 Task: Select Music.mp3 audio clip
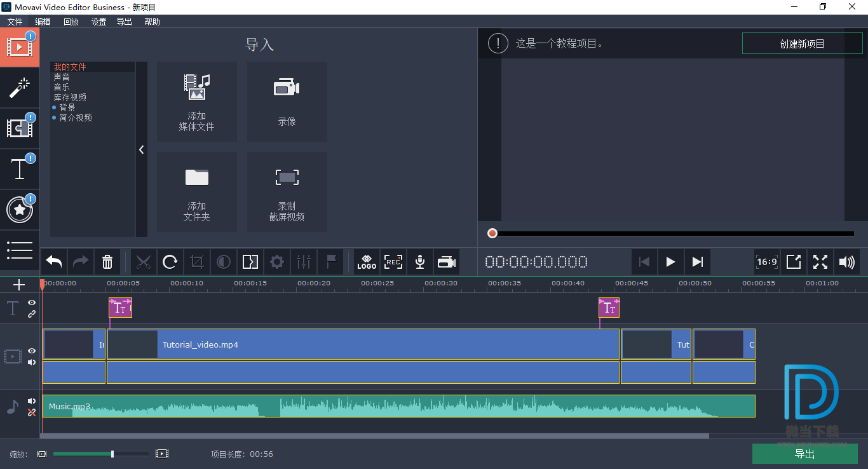pos(398,406)
